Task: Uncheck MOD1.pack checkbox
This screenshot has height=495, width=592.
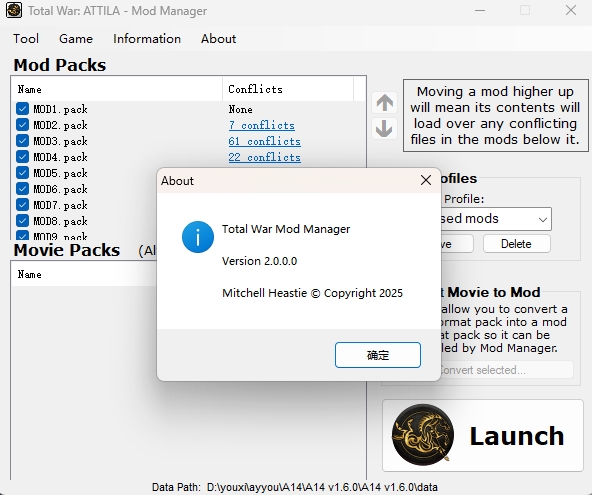Action: (22, 109)
